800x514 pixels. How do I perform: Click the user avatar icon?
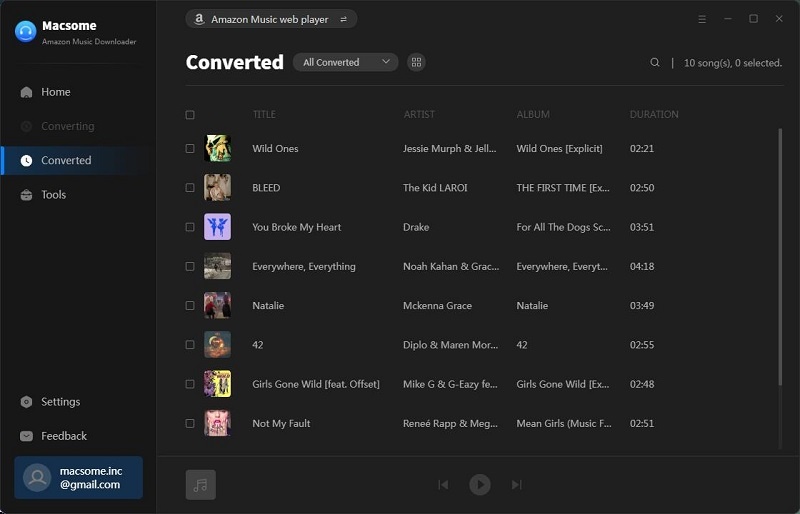pyautogui.click(x=37, y=478)
